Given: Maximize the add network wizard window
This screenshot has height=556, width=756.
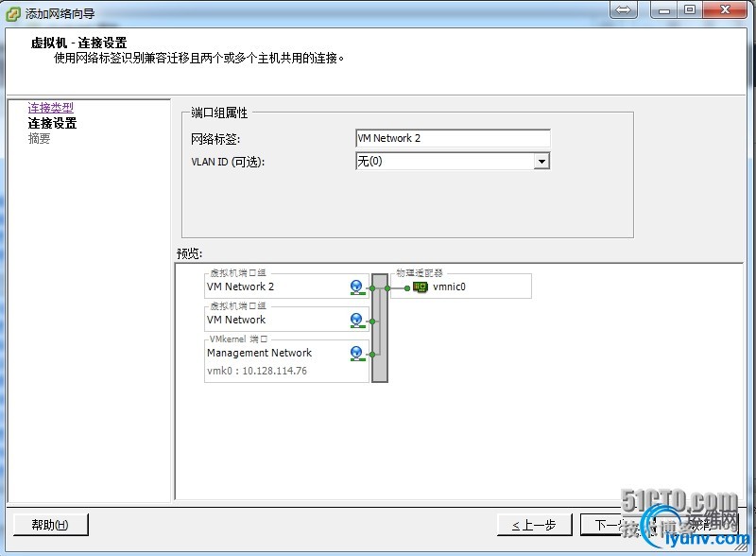Looking at the screenshot, I should pos(690,9).
